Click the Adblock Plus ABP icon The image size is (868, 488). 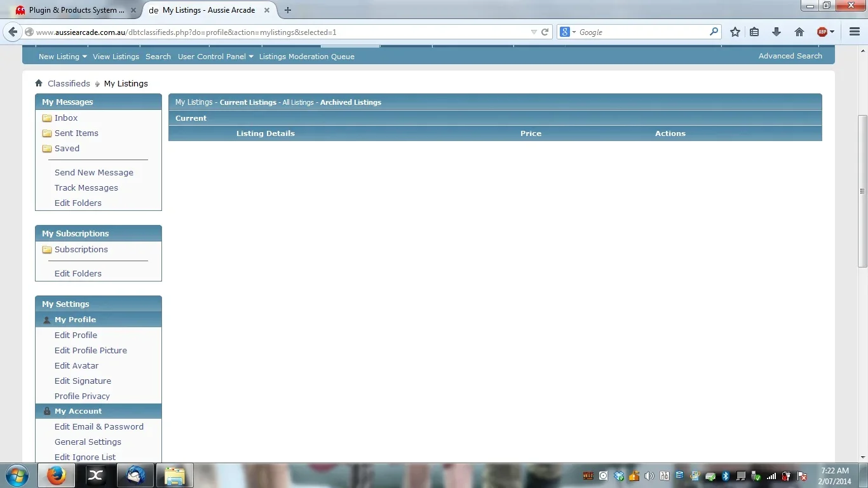[822, 32]
